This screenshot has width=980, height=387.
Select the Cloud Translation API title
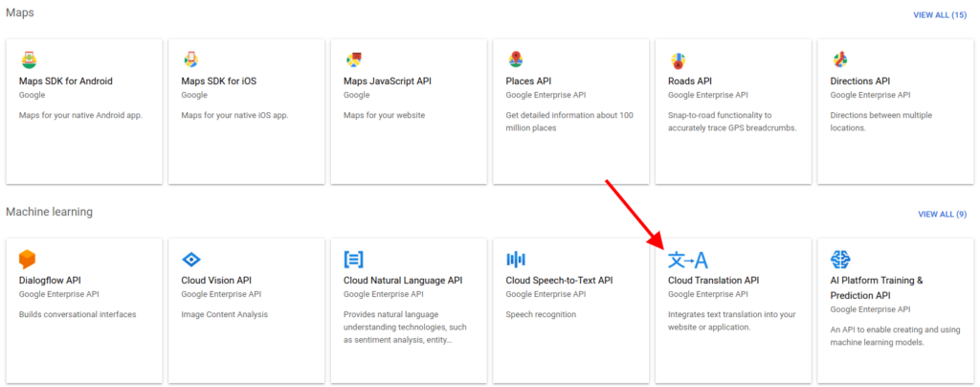point(714,280)
